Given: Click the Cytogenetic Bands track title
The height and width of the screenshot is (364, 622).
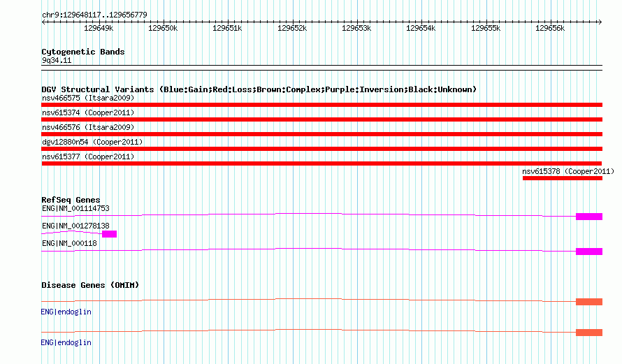Looking at the screenshot, I should coord(83,52).
